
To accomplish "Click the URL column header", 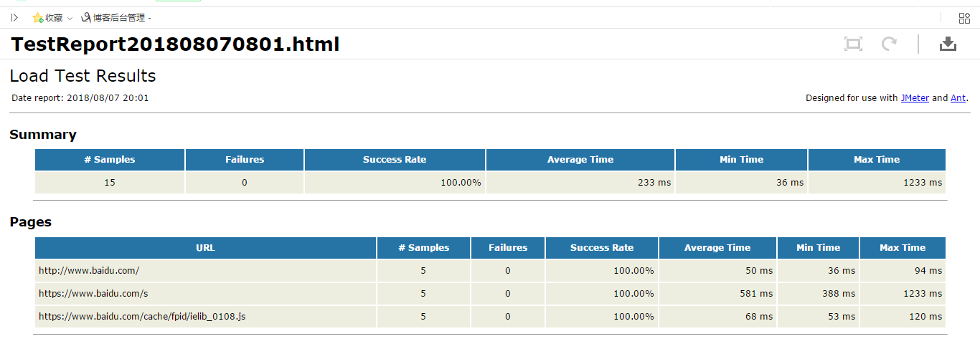I will pos(205,248).
